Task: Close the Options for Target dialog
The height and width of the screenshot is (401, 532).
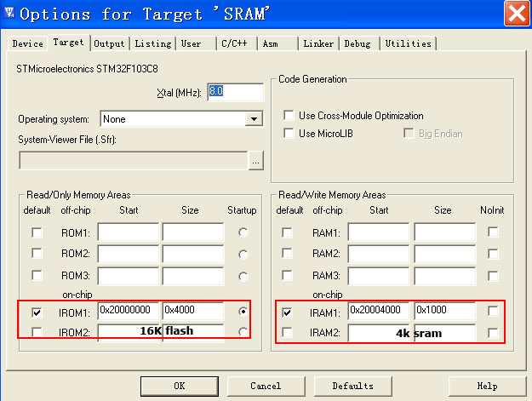Action: [516, 14]
